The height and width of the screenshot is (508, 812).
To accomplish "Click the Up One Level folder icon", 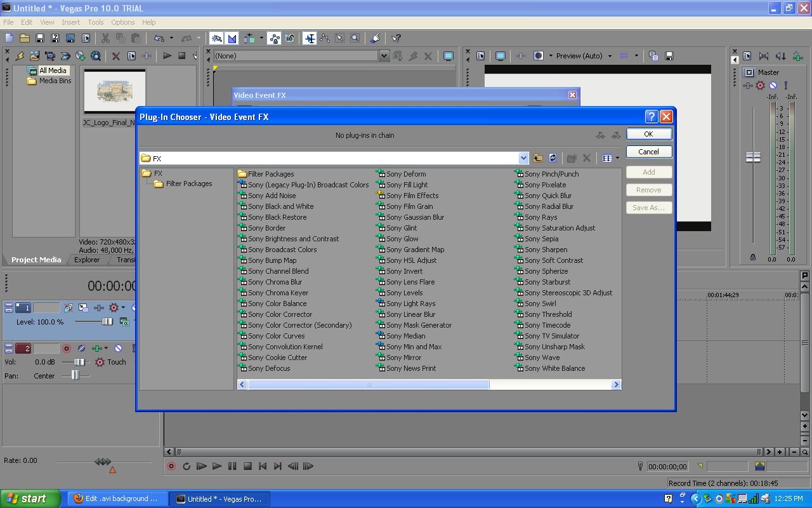I will pos(537,158).
